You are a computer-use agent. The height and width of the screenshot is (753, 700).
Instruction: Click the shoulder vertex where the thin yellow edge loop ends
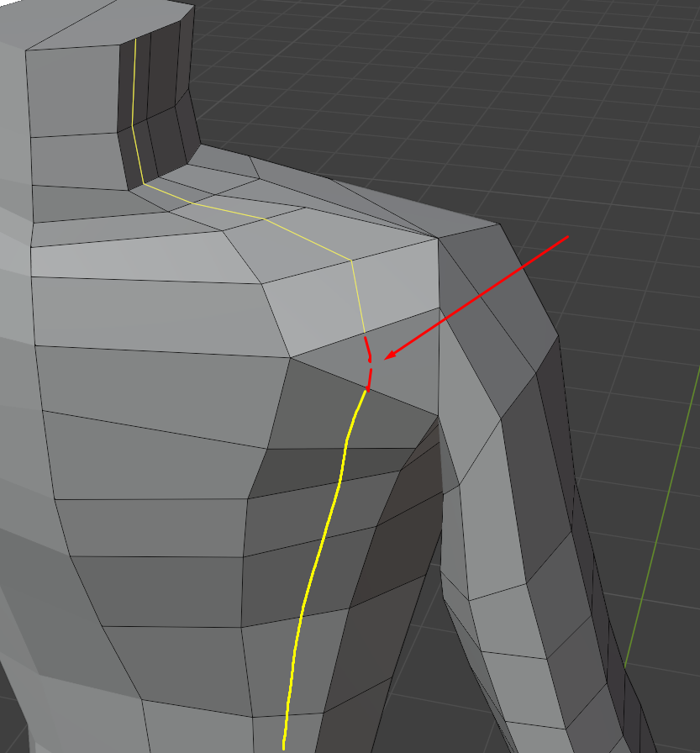pyautogui.click(x=365, y=333)
